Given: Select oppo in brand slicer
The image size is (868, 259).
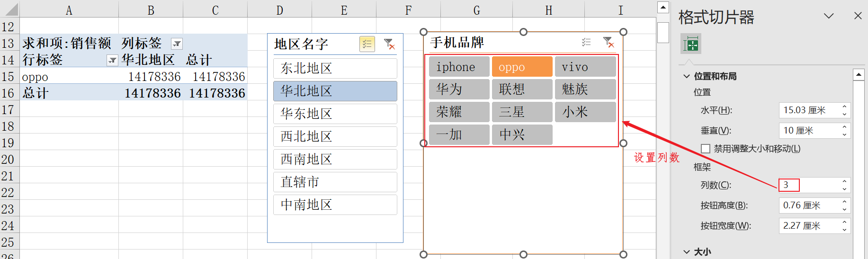Looking at the screenshot, I should pos(522,67).
